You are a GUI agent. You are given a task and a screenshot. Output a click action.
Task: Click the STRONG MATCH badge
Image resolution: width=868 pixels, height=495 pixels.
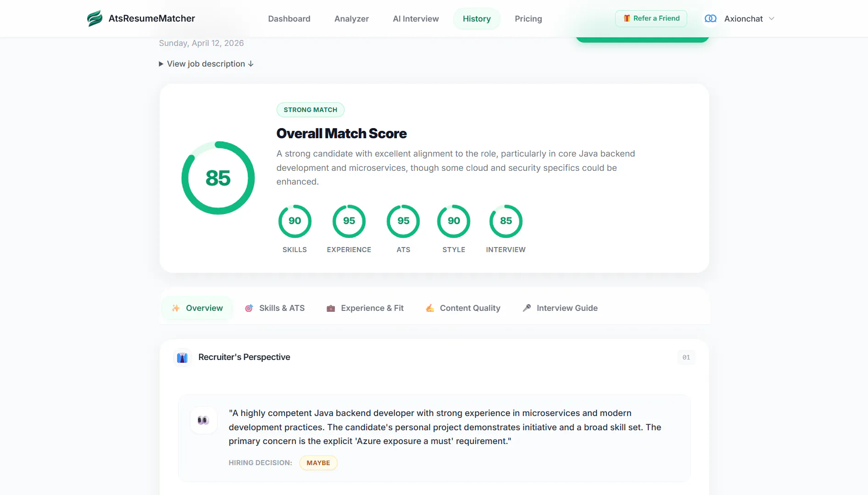[x=311, y=110]
